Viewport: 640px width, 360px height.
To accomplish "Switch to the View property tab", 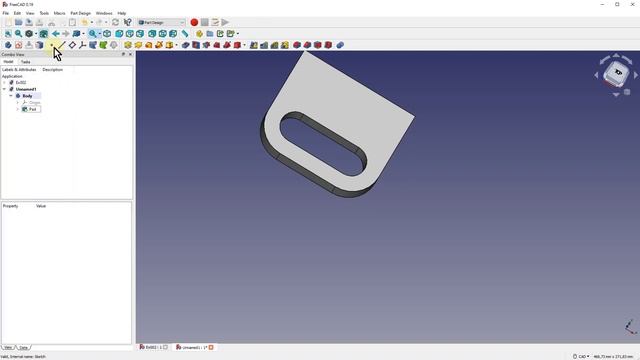I will click(x=8, y=348).
